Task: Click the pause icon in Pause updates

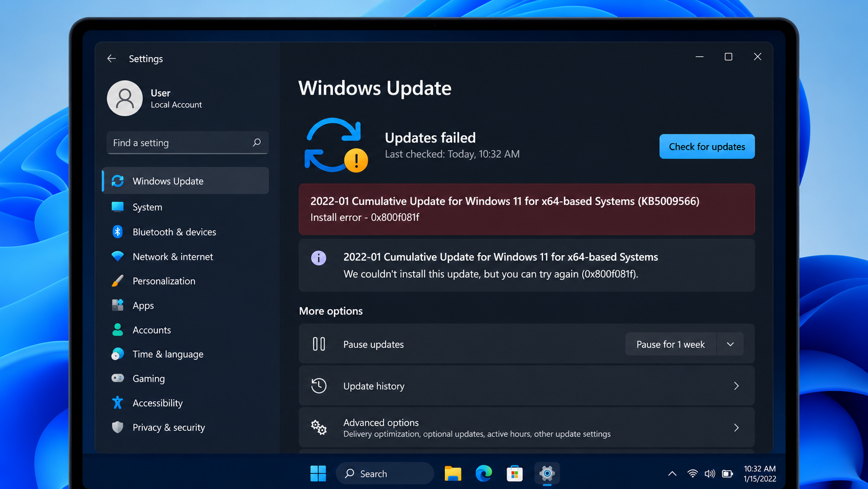Action: pos(319,344)
